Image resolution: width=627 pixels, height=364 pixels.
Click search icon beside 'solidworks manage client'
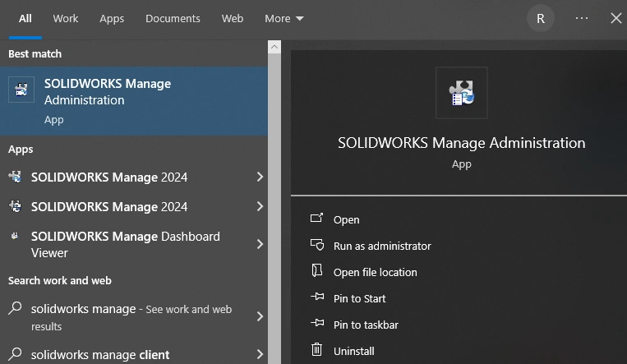pyautogui.click(x=15, y=353)
